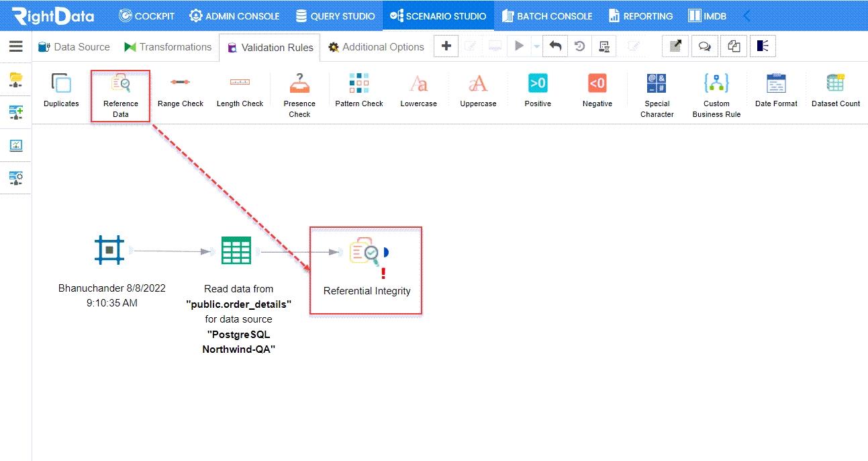Click the plus add button in toolbar
This screenshot has width=868, height=461.
[446, 46]
